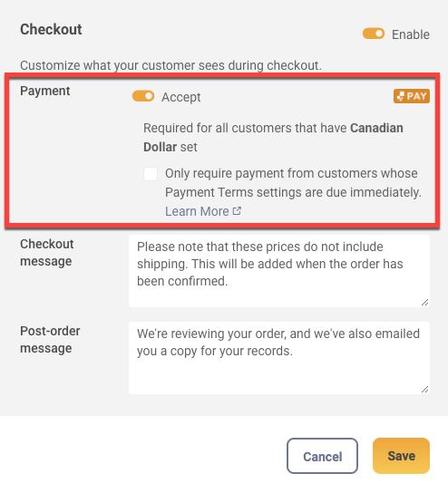
Task: Open the Learn More link
Action: (x=197, y=211)
